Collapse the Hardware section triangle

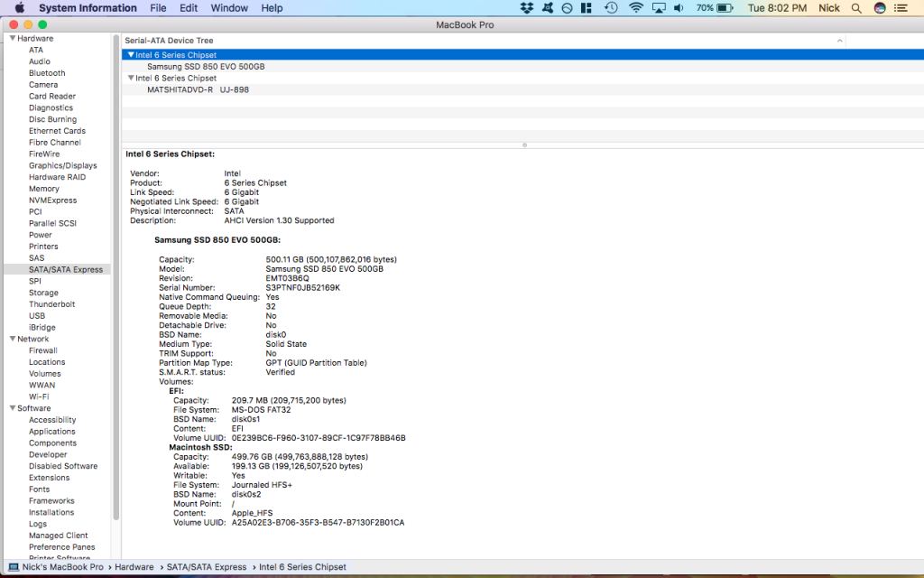13,38
